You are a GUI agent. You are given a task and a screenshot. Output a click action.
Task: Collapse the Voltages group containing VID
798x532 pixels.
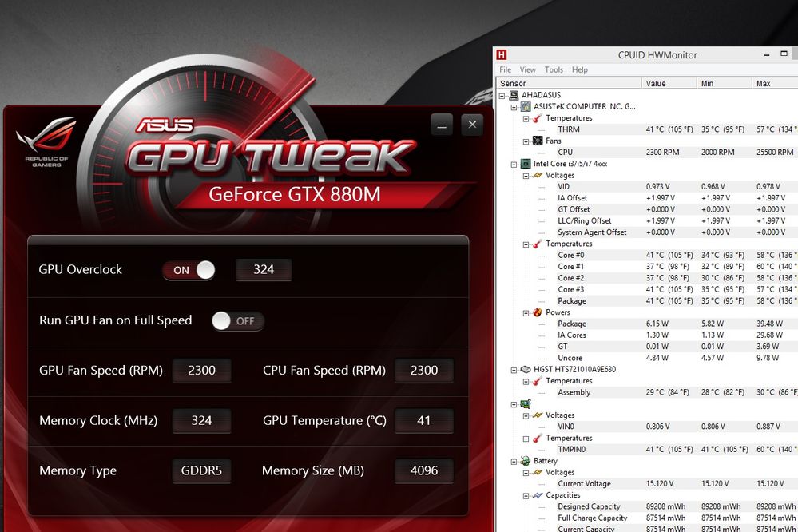pyautogui.click(x=526, y=176)
